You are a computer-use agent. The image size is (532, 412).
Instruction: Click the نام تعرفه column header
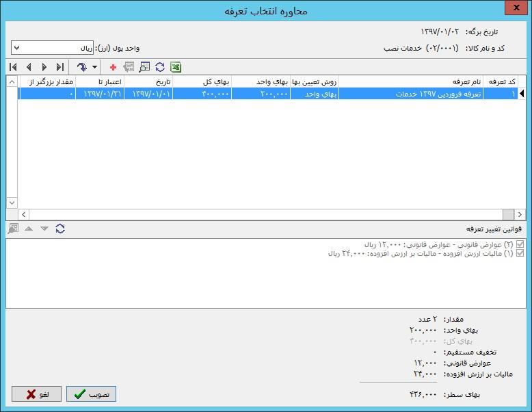(410, 81)
